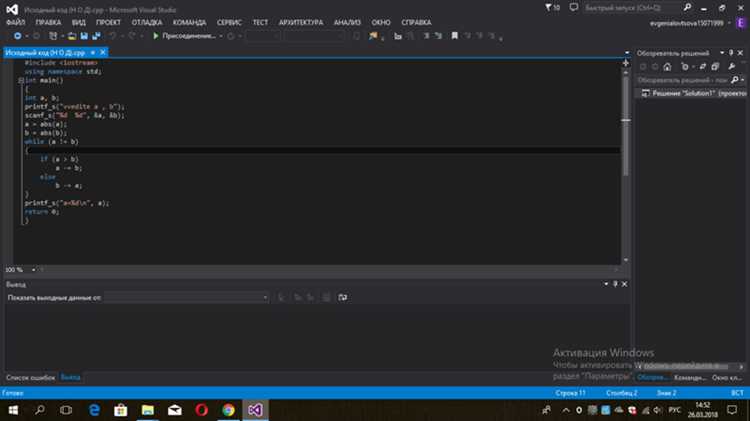Open the debug target dropdown arrow
This screenshot has width=750, height=421.
[x=221, y=36]
